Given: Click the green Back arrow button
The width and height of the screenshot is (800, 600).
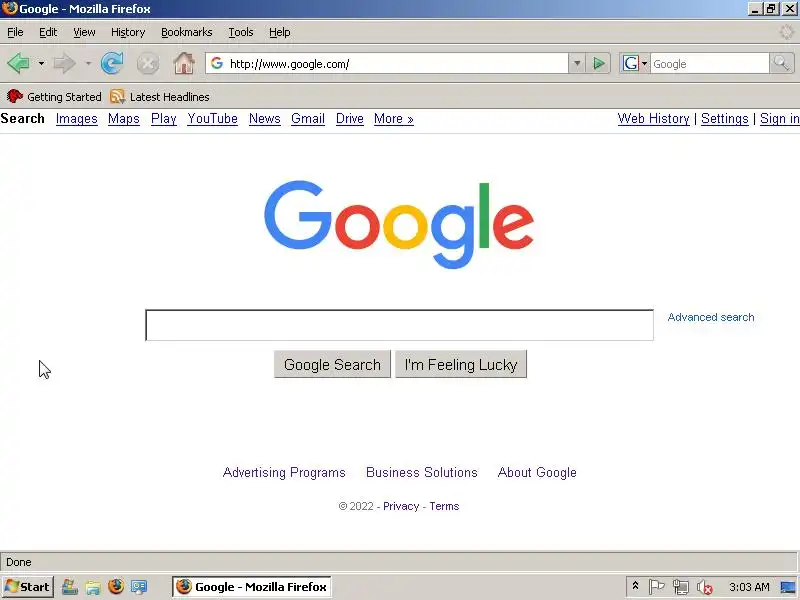Looking at the screenshot, I should pos(18,64).
